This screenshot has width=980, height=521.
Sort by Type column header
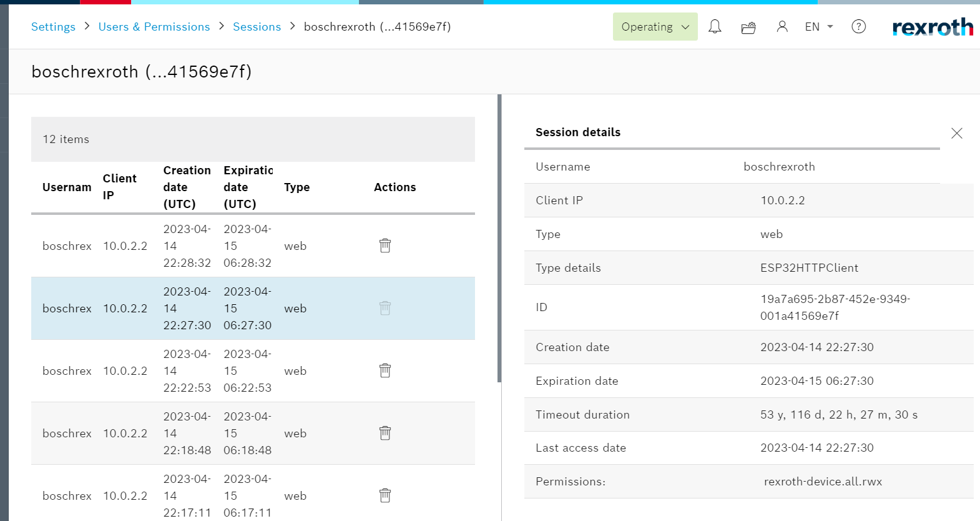point(297,187)
